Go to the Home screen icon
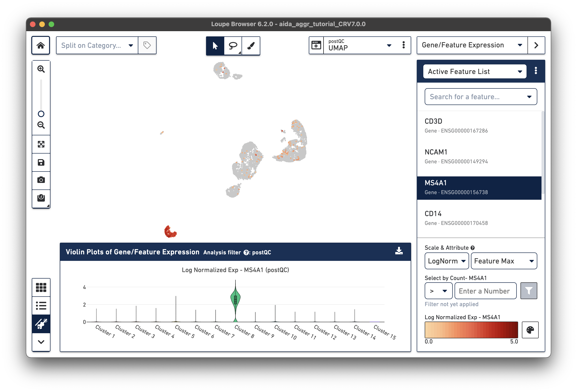Screen dimensions: 577x392 click(x=41, y=45)
